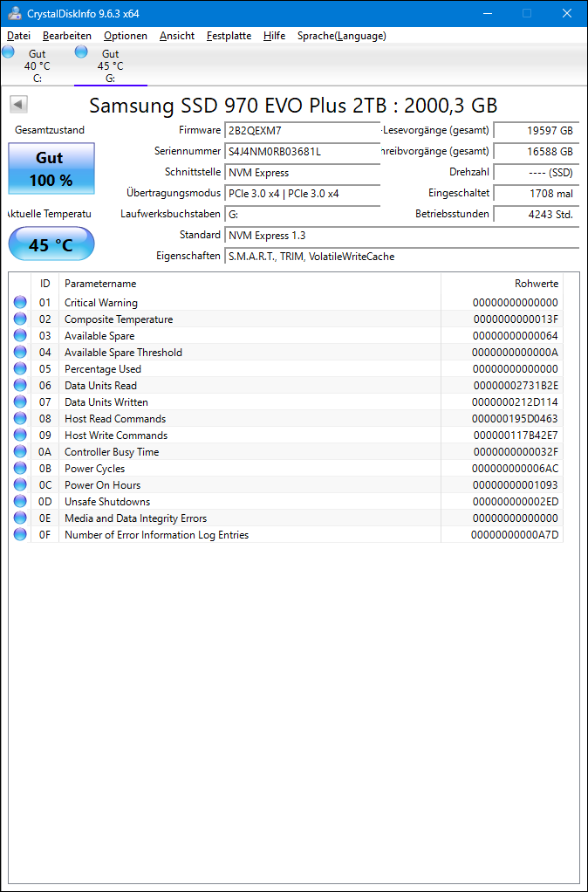Open the Optionen menu
This screenshot has height=892, width=588.
click(x=126, y=36)
